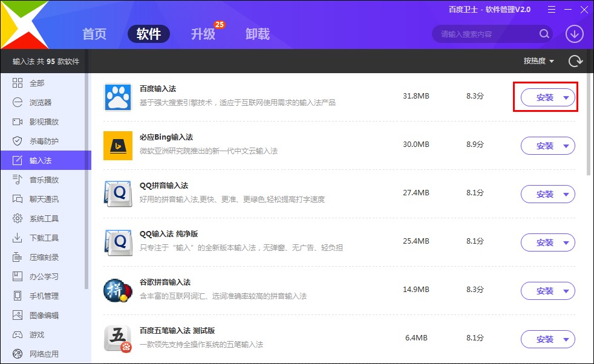The image size is (594, 364).
Task: Expand install options arrow for QQ拼音输入法
Action: 566,194
